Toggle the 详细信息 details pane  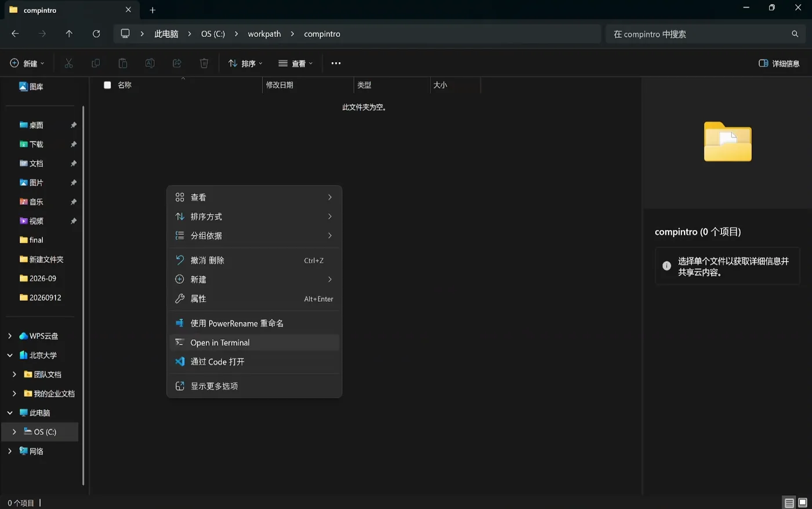(779, 63)
